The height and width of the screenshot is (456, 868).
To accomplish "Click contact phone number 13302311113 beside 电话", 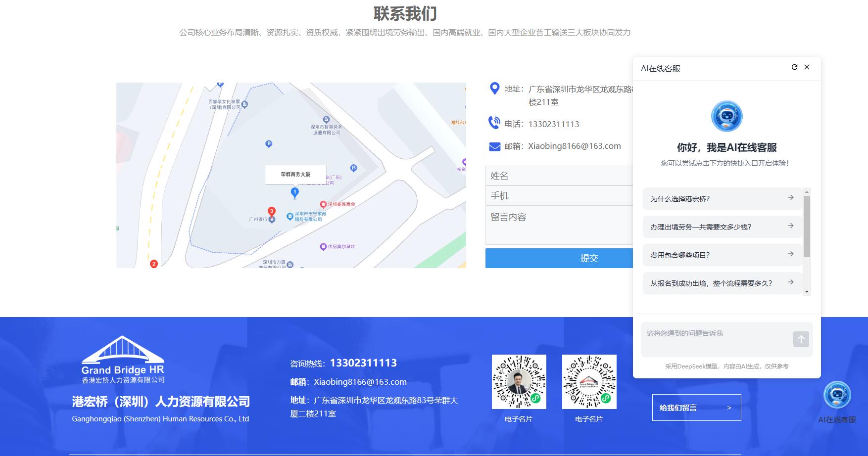I will pyautogui.click(x=554, y=124).
